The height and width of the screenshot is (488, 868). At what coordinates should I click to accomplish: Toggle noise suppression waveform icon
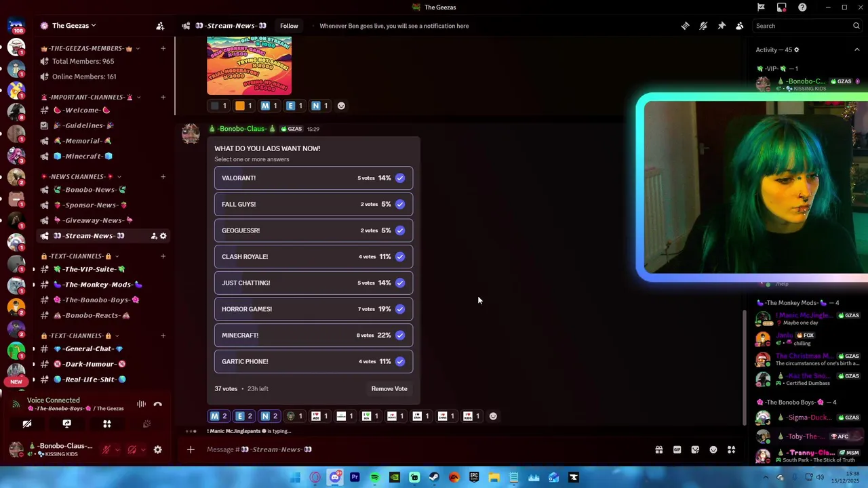(x=141, y=405)
